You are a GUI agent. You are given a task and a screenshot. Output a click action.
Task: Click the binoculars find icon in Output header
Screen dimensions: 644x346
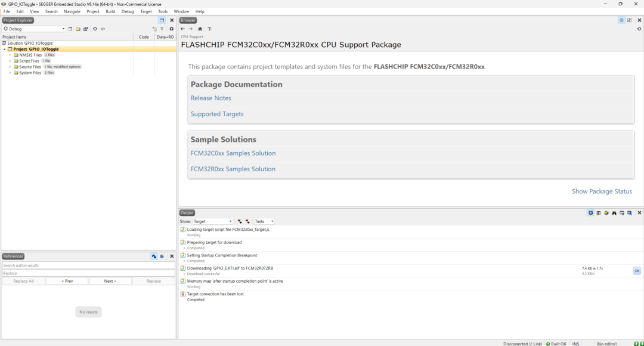point(614,213)
